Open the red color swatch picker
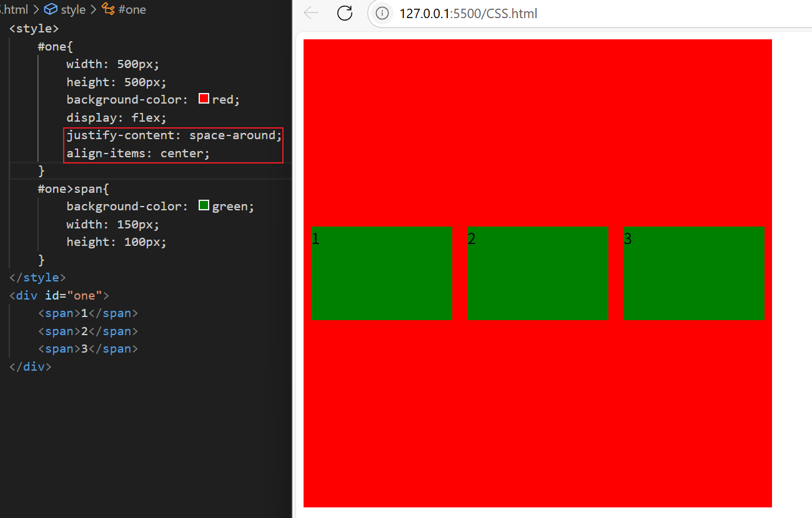812x518 pixels. coord(204,99)
